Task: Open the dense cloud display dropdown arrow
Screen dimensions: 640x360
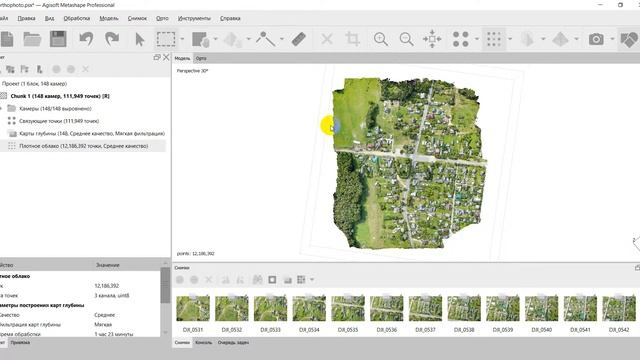Action: point(510,39)
